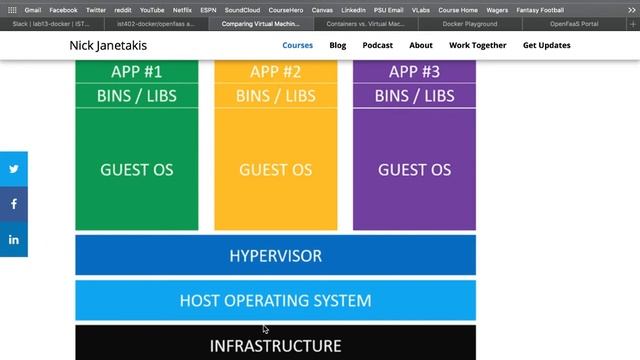The height and width of the screenshot is (360, 640).
Task: Share page via Twitter icon
Action: [x=14, y=169]
